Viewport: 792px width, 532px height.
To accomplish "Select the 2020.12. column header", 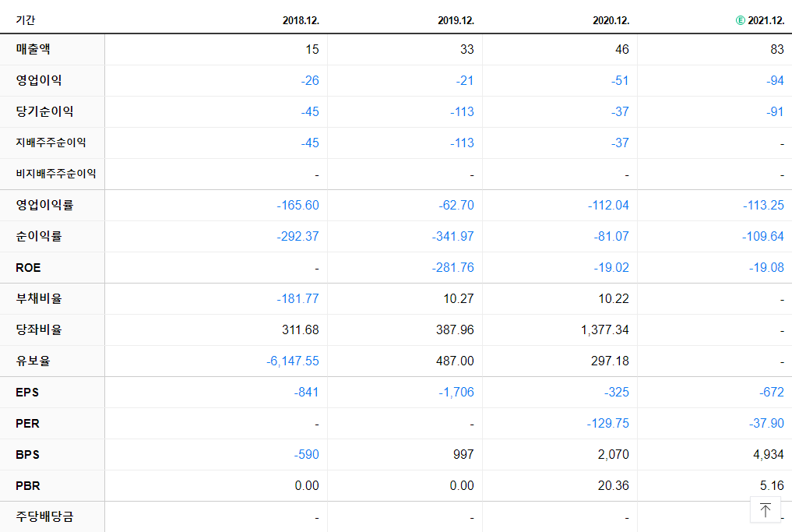I will click(611, 21).
